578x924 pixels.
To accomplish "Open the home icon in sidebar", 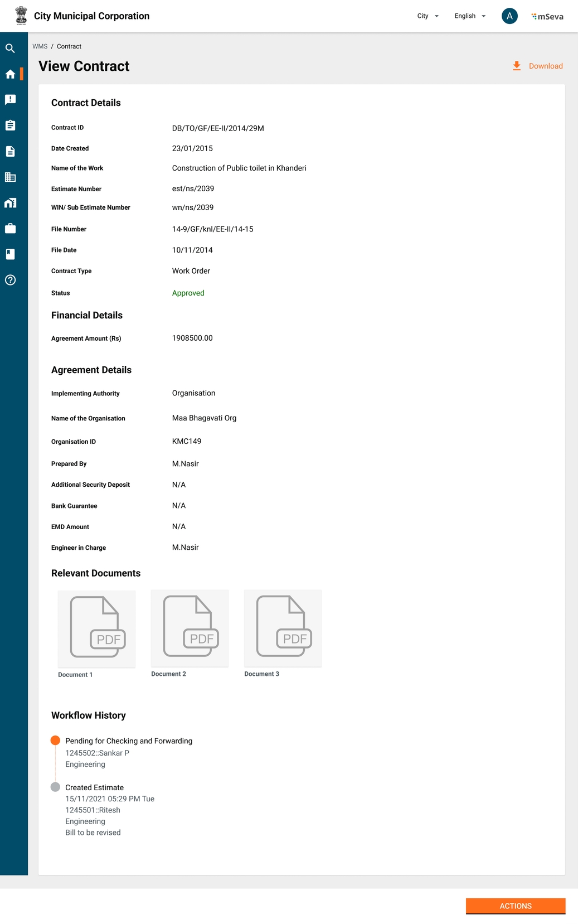I will pyautogui.click(x=10, y=74).
